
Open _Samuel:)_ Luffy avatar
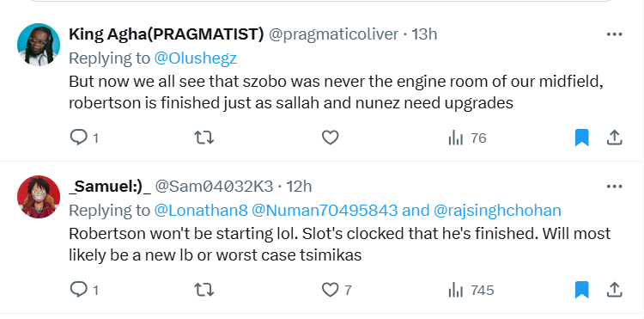click(x=39, y=197)
